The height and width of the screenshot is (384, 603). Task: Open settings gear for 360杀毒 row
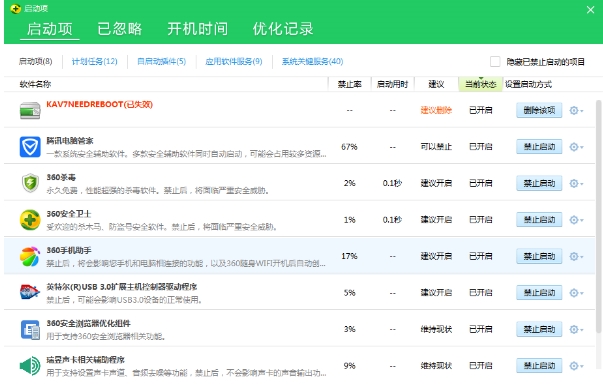pos(576,183)
